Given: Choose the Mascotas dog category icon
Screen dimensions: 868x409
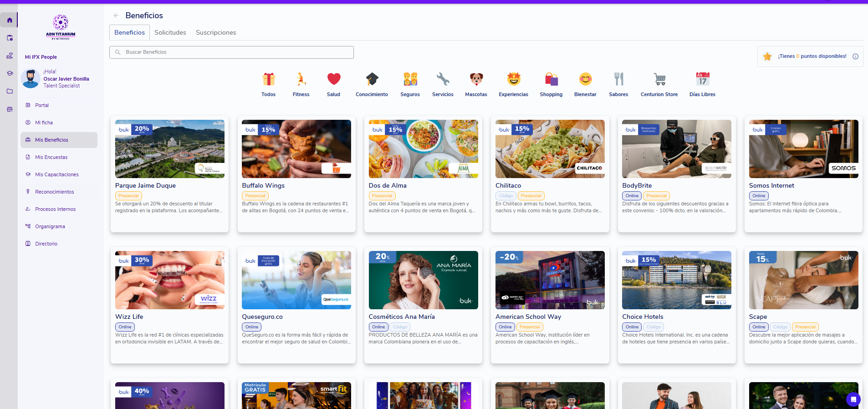Looking at the screenshot, I should [x=476, y=79].
